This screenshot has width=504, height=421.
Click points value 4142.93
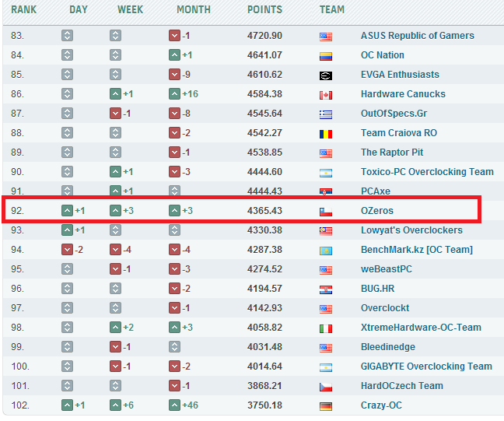click(x=264, y=308)
